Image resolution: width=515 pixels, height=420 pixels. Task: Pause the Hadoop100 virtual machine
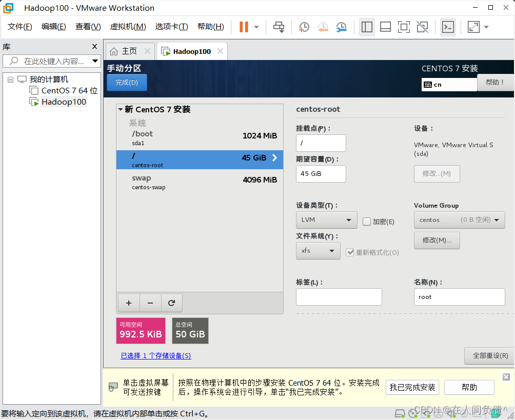[245, 27]
